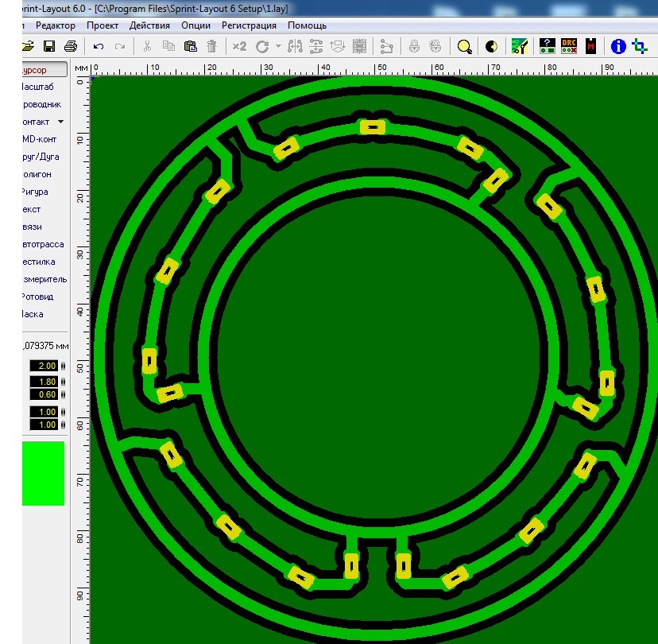This screenshot has width=658, height=644.
Task: Open the Помощь menu
Action: pyautogui.click(x=308, y=25)
